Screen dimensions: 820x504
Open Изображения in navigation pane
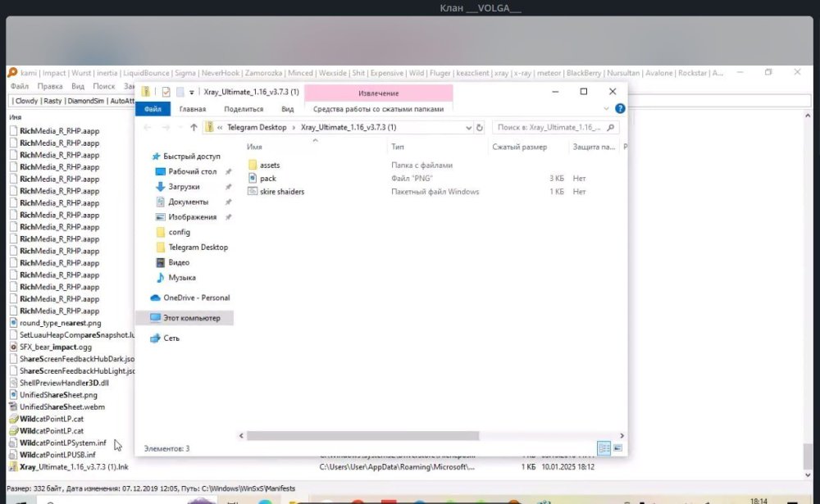[192, 217]
